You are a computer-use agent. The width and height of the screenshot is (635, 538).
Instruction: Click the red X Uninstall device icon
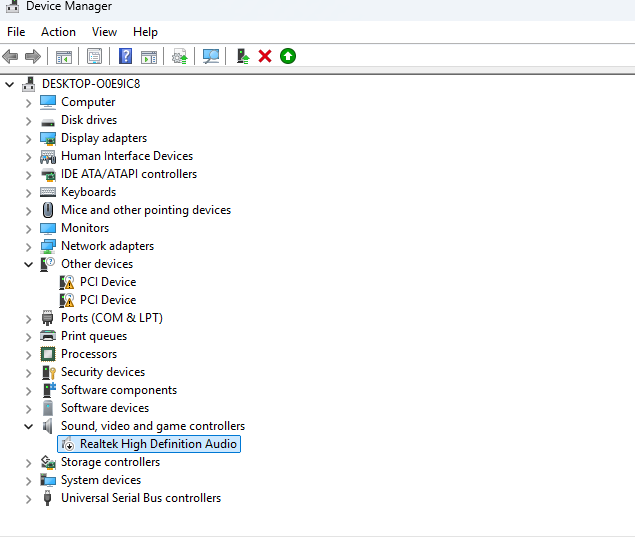coord(265,56)
